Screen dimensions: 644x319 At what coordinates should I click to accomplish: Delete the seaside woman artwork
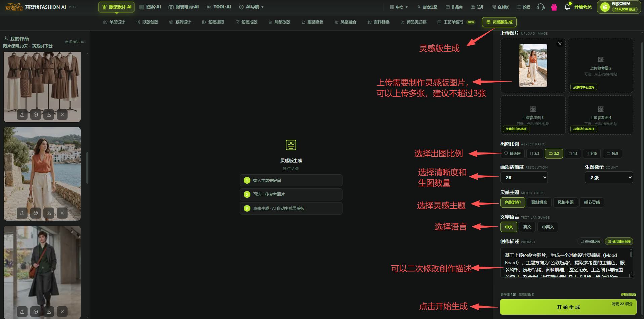(62, 213)
